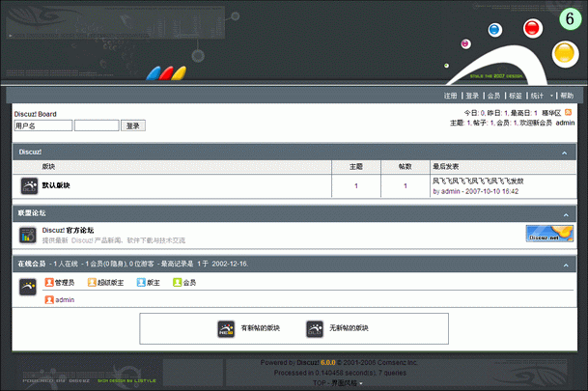Open the 精华区 digest link
Screen dimensions: 588x391
click(551, 113)
